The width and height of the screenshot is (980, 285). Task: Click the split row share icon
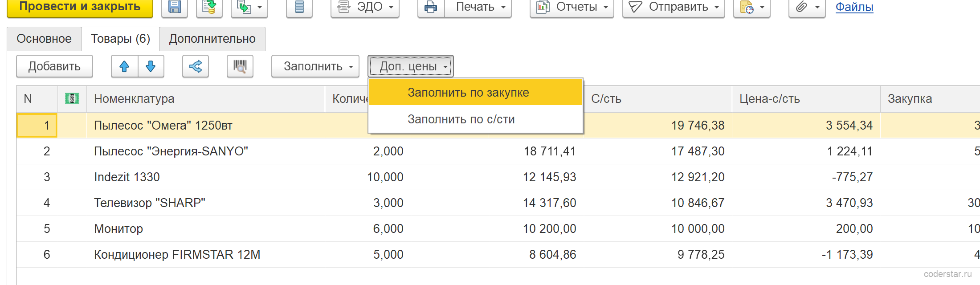[196, 66]
